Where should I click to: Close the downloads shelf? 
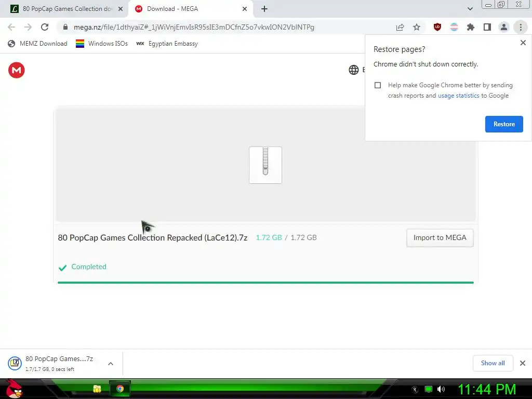point(523,363)
